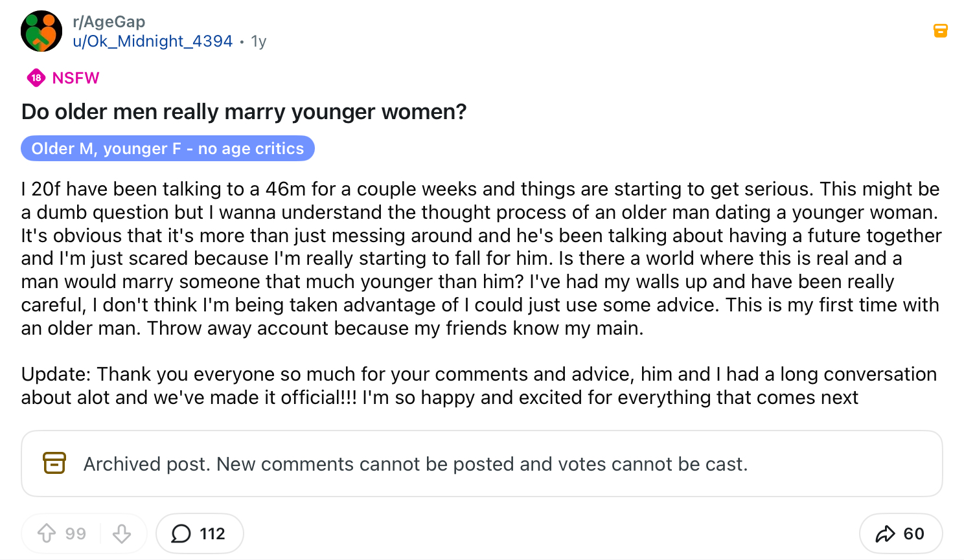Screen dimensions: 964x560
Task: Open u/Ok_Midnight_4394 user profile
Action: pos(152,41)
